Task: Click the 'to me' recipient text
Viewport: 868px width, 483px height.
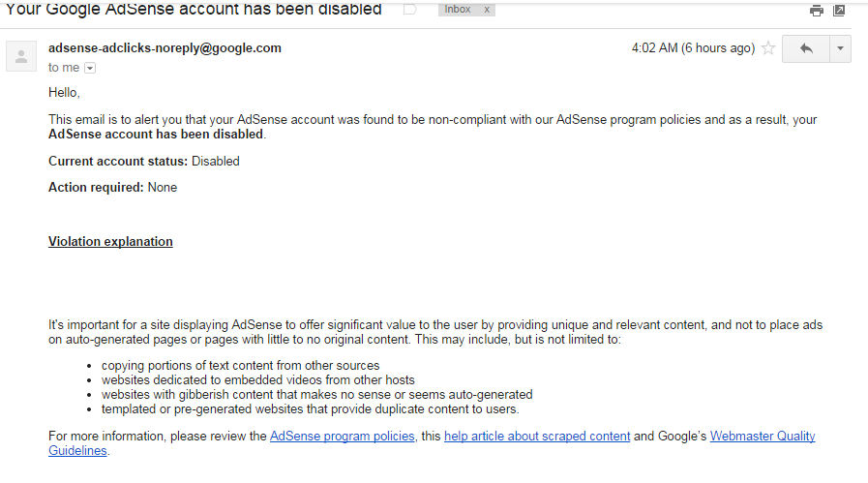Action: click(64, 68)
